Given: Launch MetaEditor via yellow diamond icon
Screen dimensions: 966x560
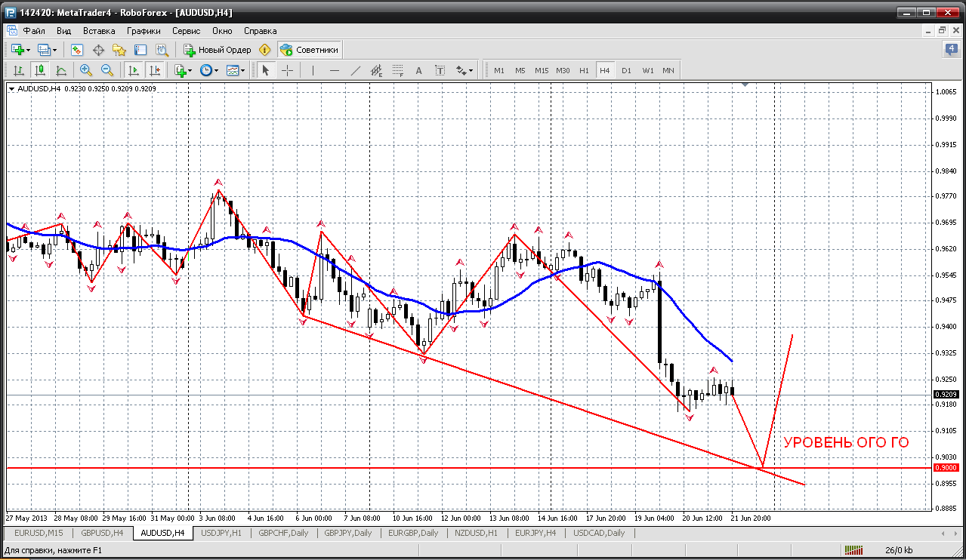Looking at the screenshot, I should tap(264, 50).
